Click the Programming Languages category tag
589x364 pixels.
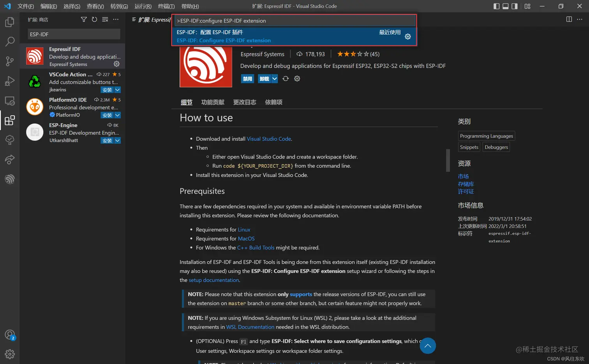pyautogui.click(x=487, y=136)
